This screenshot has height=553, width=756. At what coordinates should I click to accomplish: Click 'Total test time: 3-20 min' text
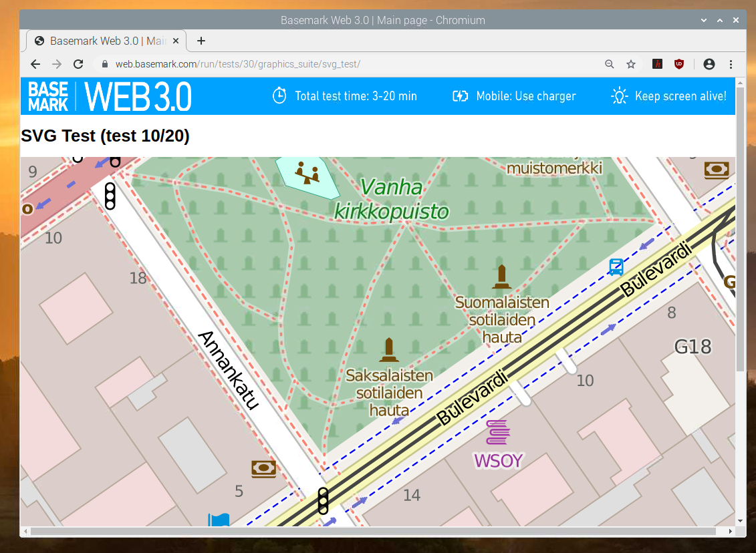(x=356, y=96)
